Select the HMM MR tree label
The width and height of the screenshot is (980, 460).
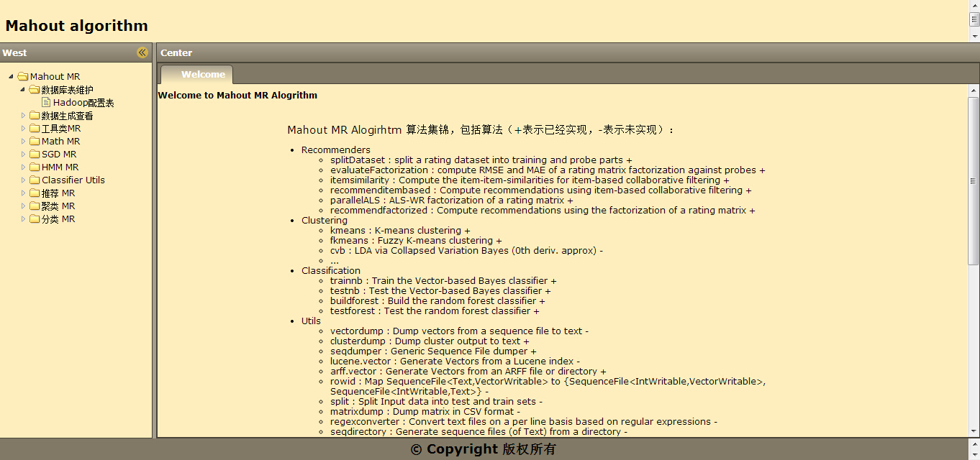(x=60, y=167)
